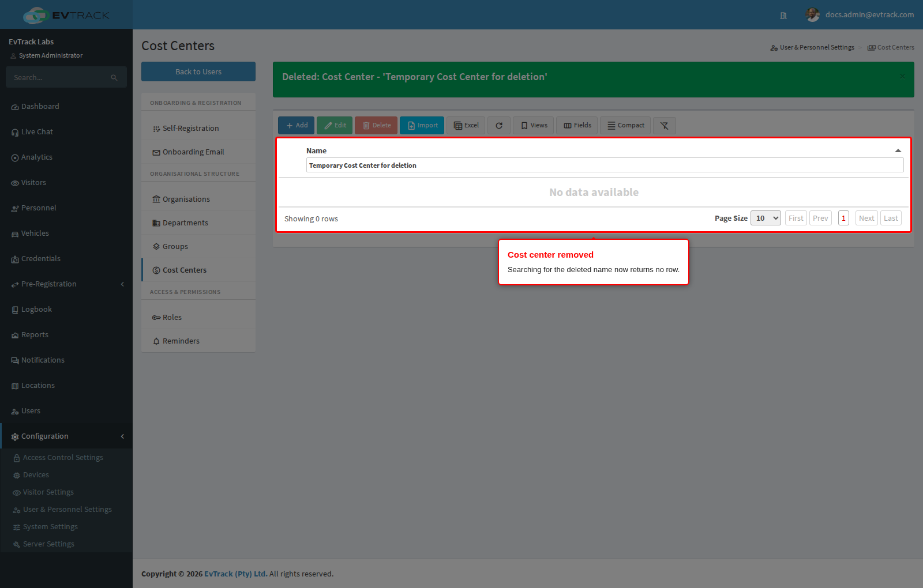Click the Edit button
The image size is (923, 588).
(335, 126)
